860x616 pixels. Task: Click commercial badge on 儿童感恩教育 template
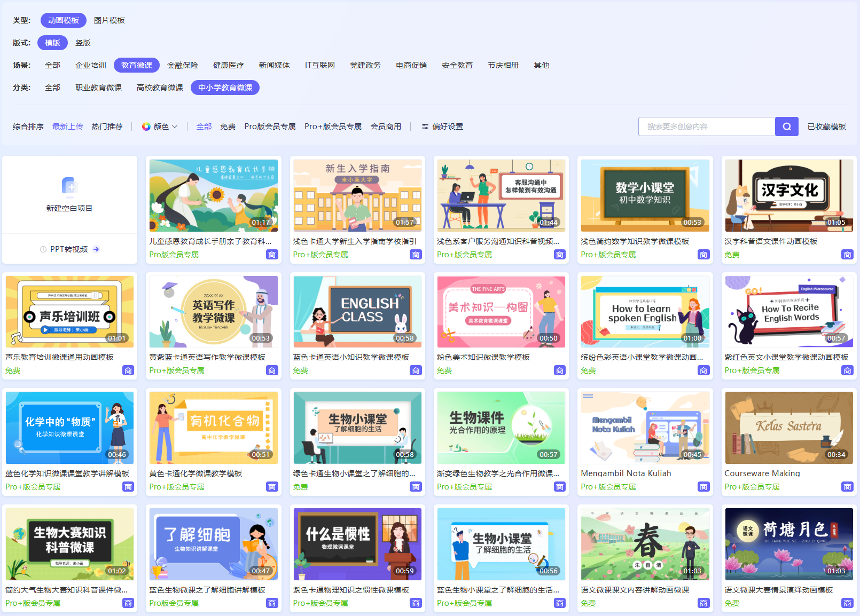(272, 255)
